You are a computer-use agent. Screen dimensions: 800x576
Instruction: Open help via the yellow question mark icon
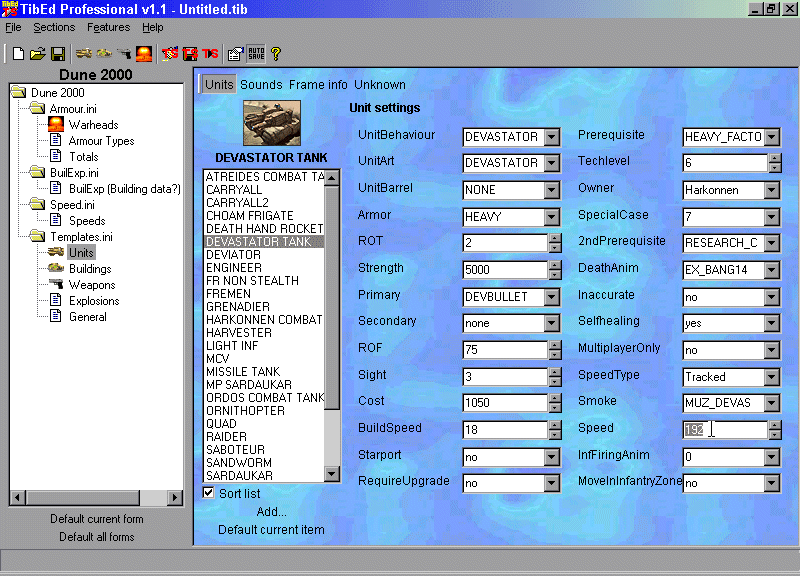click(276, 54)
